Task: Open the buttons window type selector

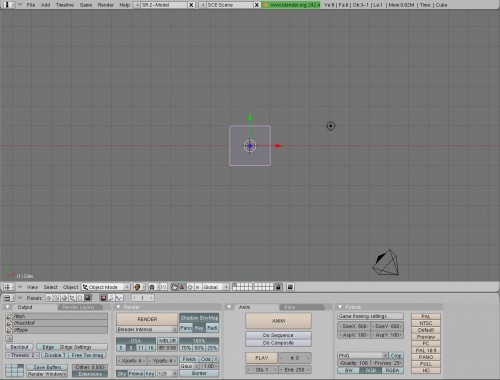Action: (x=9, y=298)
